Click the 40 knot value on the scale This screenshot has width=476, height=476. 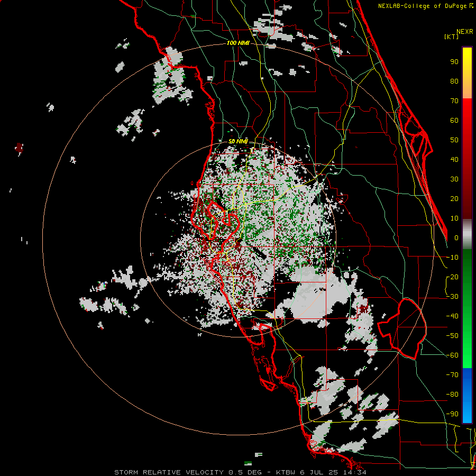pos(454,159)
